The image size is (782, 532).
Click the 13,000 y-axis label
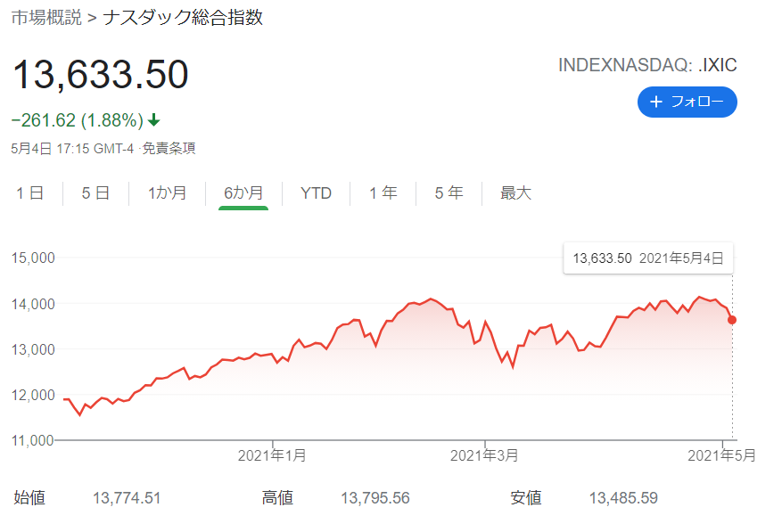point(33,349)
